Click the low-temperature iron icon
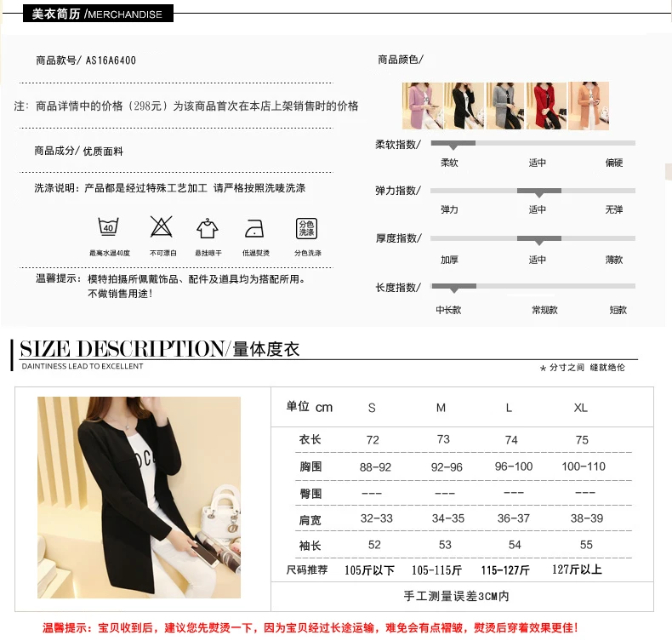672x641 pixels. point(254,228)
